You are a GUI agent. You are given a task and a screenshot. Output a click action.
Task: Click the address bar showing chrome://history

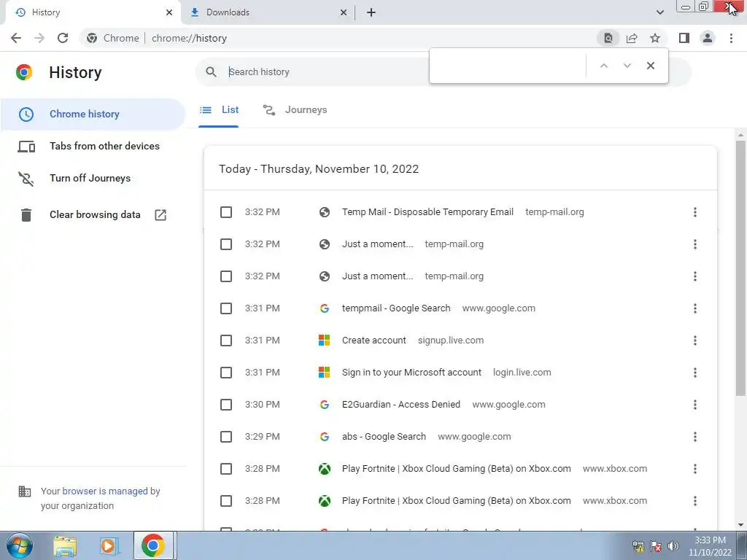pyautogui.click(x=338, y=38)
